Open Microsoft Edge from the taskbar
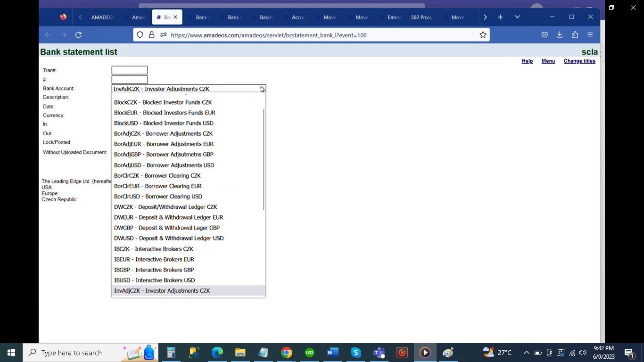 217,353
